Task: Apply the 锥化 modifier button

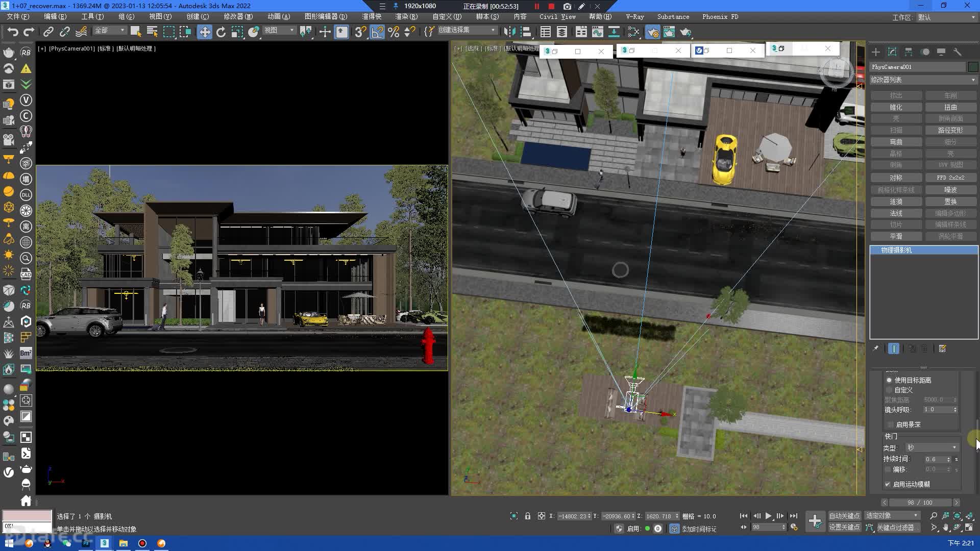Action: click(x=896, y=107)
